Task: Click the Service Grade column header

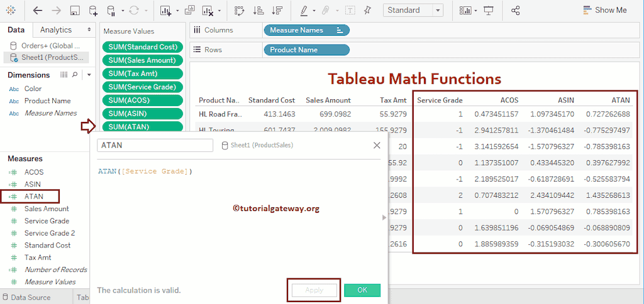Action: click(440, 100)
